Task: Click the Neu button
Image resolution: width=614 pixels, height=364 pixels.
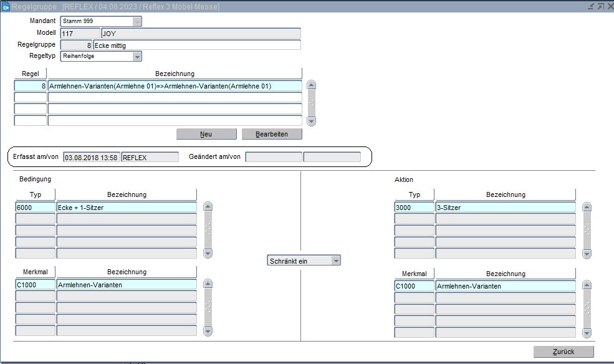Action: click(x=206, y=134)
